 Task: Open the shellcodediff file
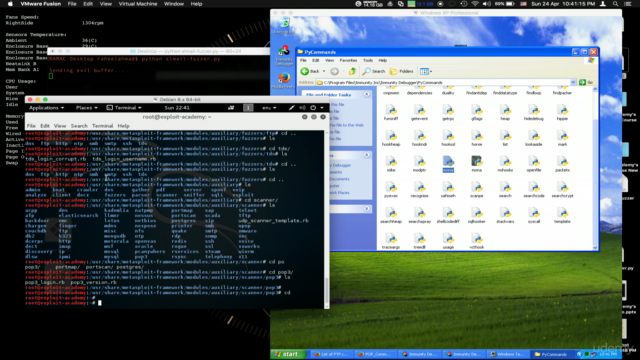click(x=448, y=215)
